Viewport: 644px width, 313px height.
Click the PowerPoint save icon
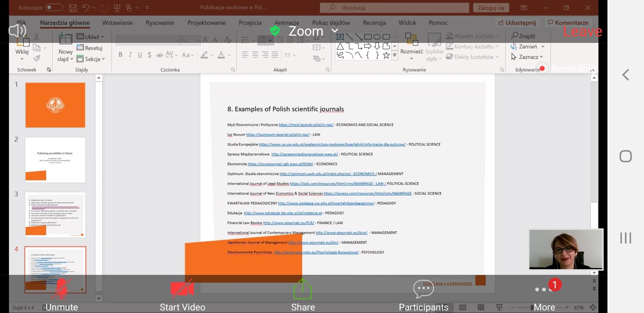point(73,8)
